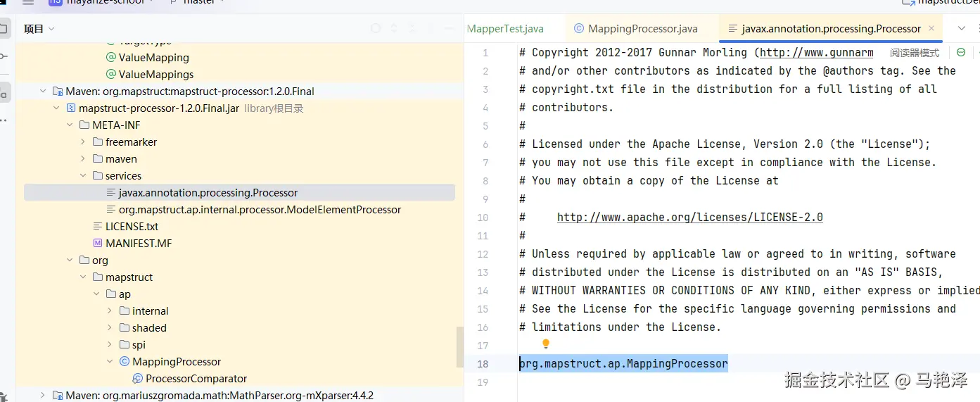Click the 阅读器模式 reader mode button

pos(915,53)
